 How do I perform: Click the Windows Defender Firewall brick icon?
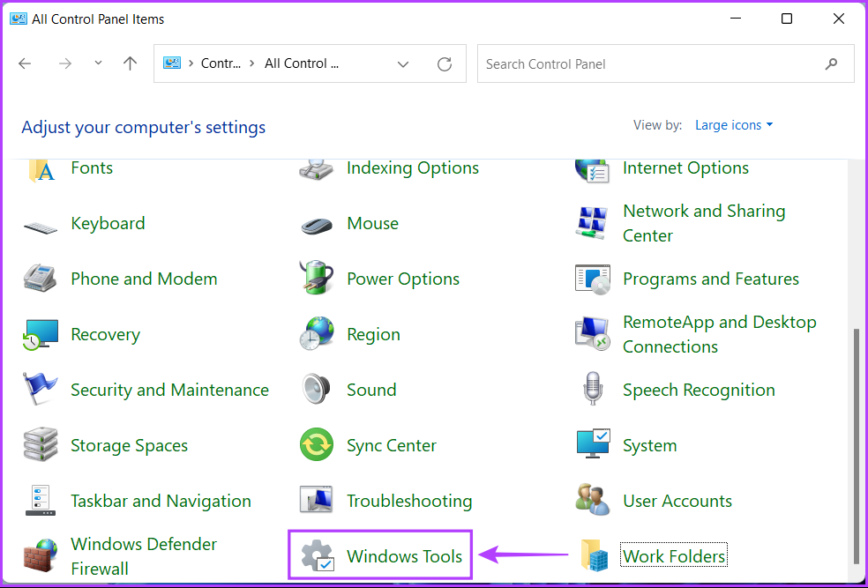pos(41,555)
